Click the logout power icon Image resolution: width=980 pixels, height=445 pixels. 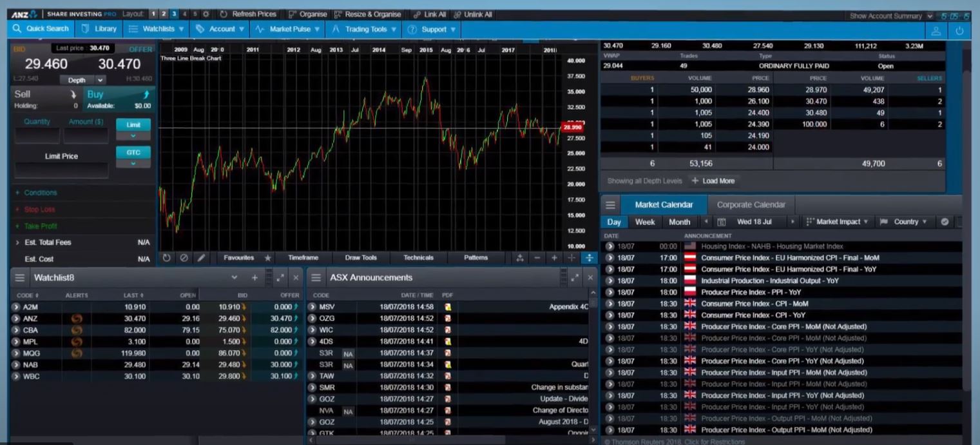[960, 30]
